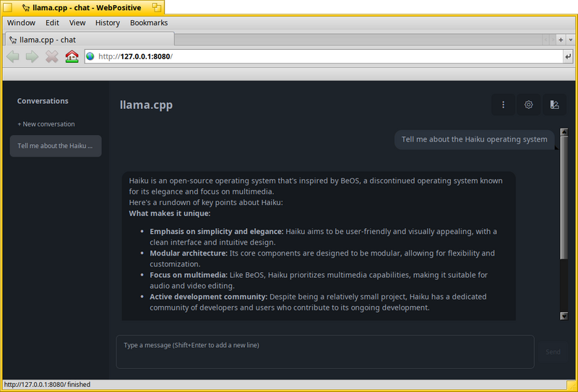Screen dimensions: 578x392
Task: Open llama.cpp settings gear
Action: click(529, 105)
